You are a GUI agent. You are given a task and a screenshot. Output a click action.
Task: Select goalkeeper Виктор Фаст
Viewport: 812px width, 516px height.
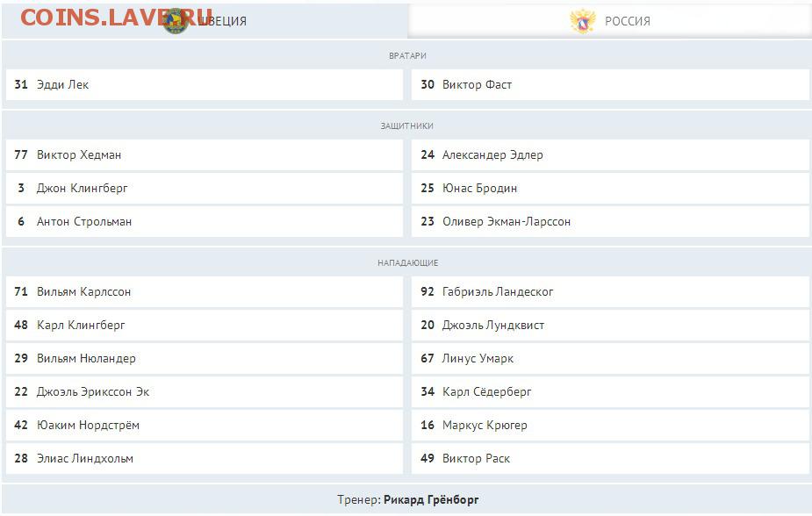610,84
